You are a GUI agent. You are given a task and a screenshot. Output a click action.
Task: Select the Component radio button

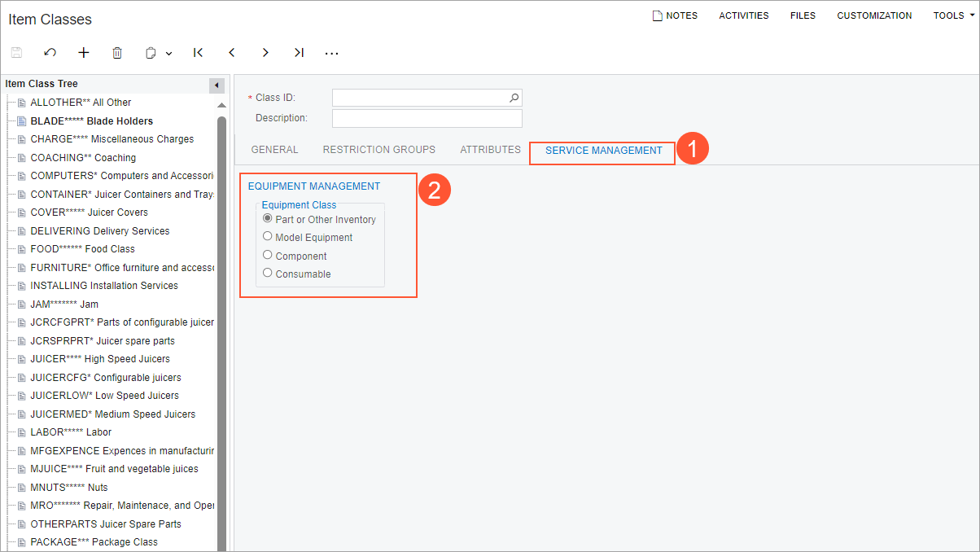pyautogui.click(x=268, y=255)
